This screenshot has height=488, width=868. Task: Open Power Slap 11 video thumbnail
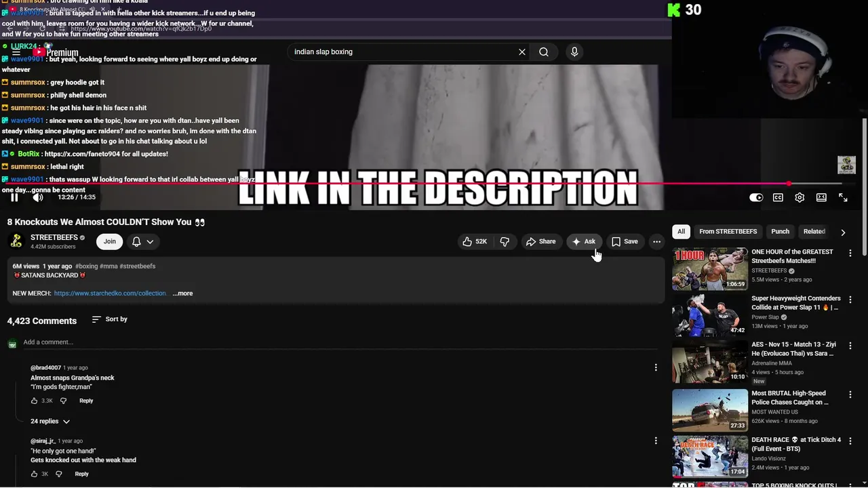[710, 316]
